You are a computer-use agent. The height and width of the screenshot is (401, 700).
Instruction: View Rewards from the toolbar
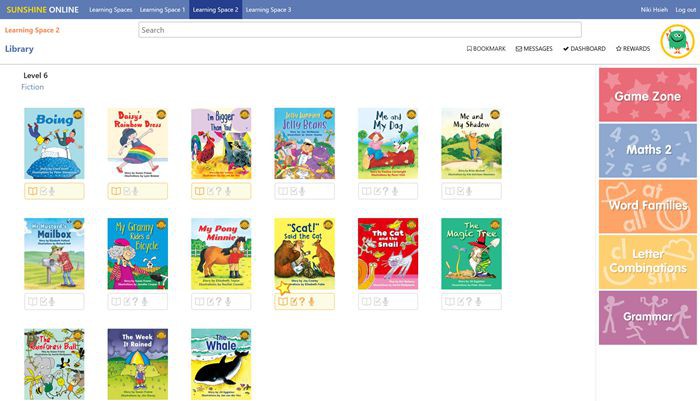coord(633,48)
